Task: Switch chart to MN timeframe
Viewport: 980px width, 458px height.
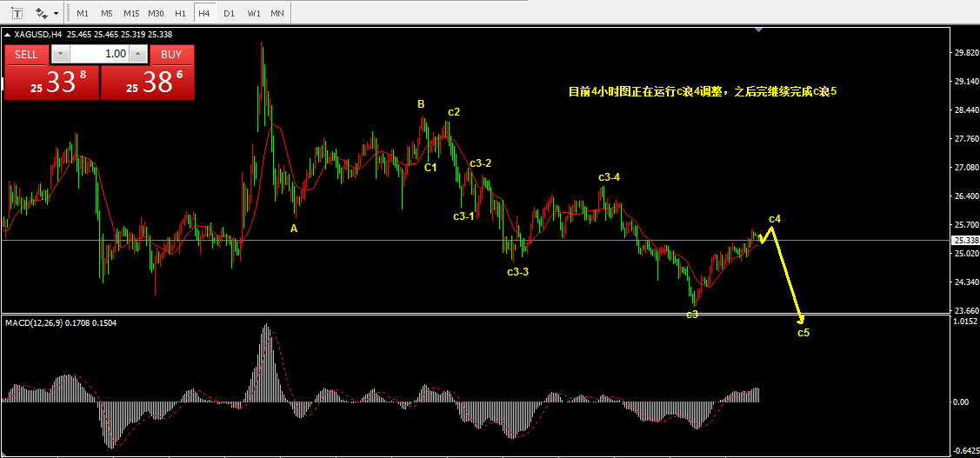Action: click(277, 12)
